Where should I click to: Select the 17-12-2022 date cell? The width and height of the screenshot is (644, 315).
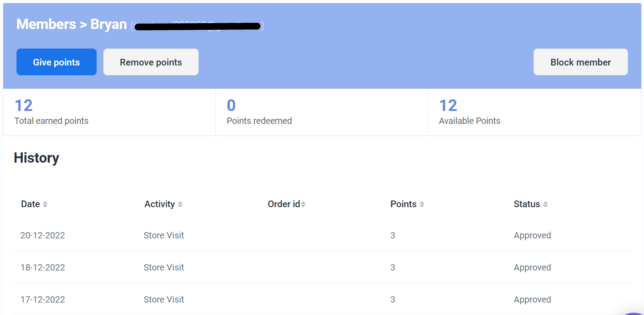(43, 299)
